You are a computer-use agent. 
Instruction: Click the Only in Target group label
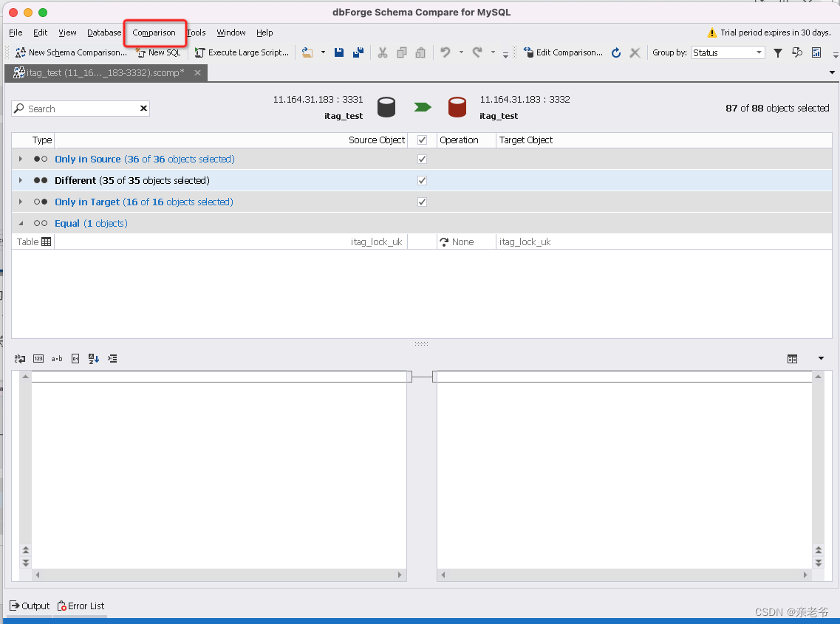[x=144, y=202]
